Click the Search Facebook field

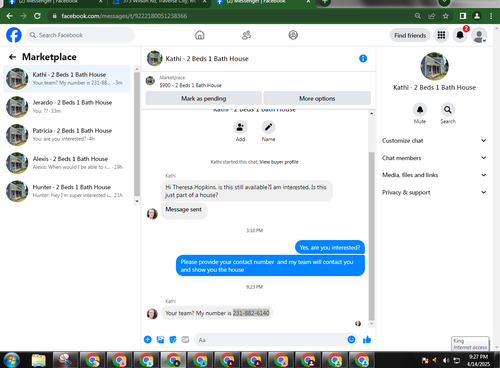pos(80,35)
